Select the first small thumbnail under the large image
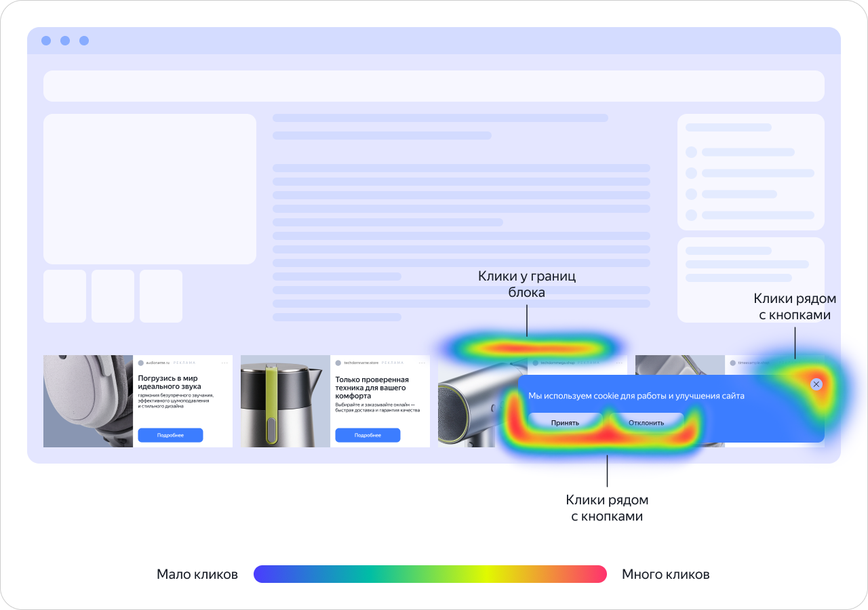 coord(64,296)
